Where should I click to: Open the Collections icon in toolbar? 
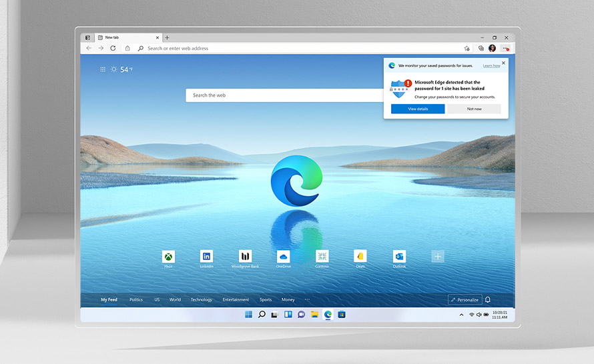tap(481, 48)
